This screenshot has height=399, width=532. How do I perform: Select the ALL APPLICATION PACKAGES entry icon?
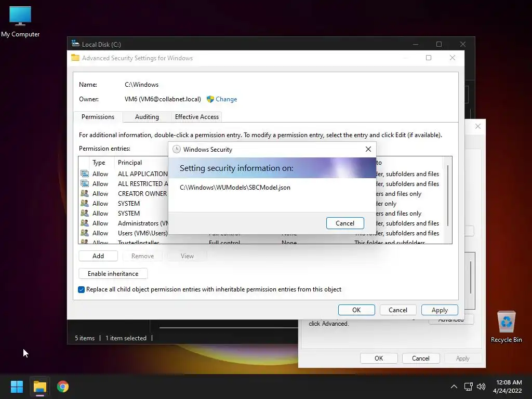pos(85,174)
